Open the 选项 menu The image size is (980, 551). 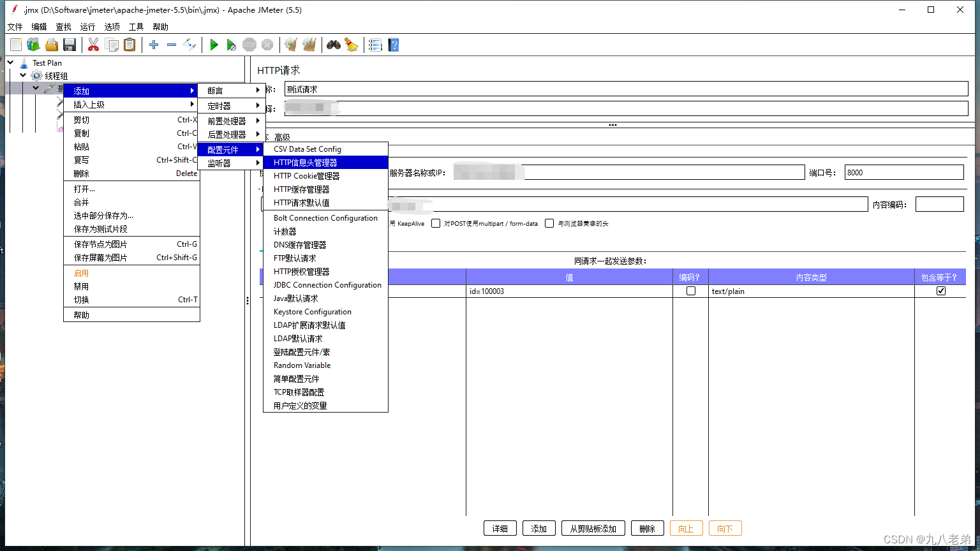(112, 27)
